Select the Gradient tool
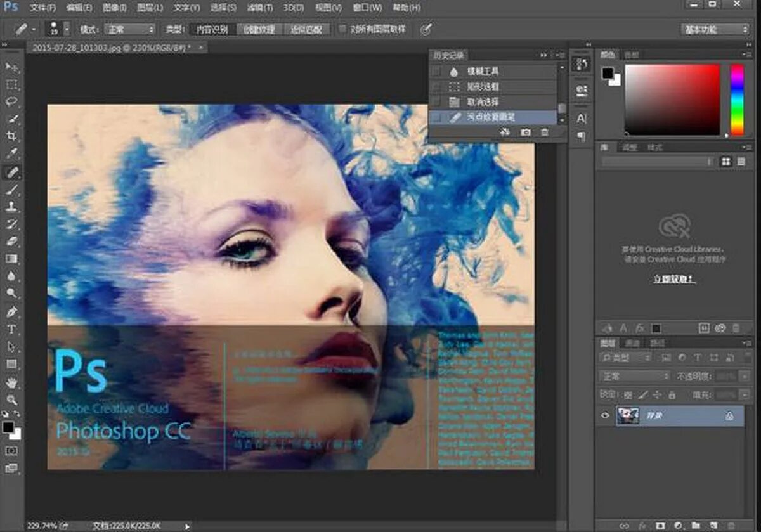Viewport: 761px width, 532px height. 12,259
